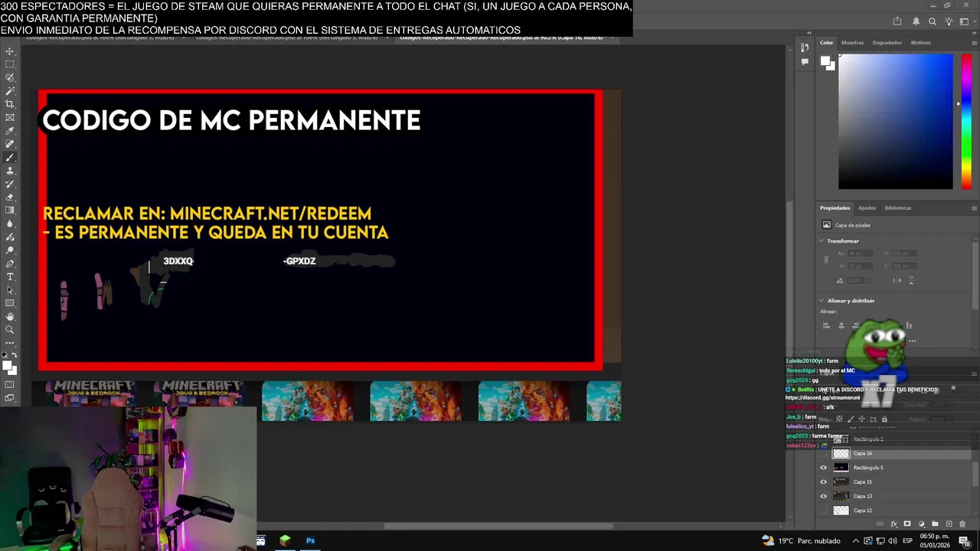Collapse right panels to icons
This screenshot has height=551, width=980.
pyautogui.click(x=974, y=33)
